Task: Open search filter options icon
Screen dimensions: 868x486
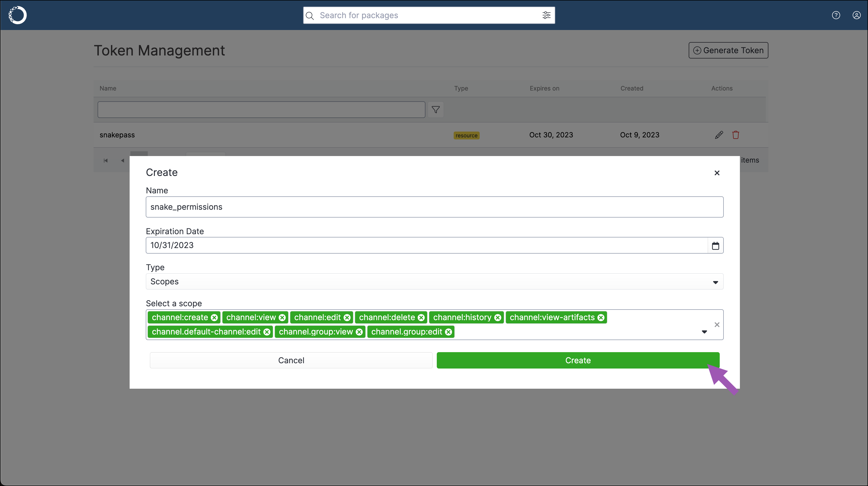Action: coord(546,15)
